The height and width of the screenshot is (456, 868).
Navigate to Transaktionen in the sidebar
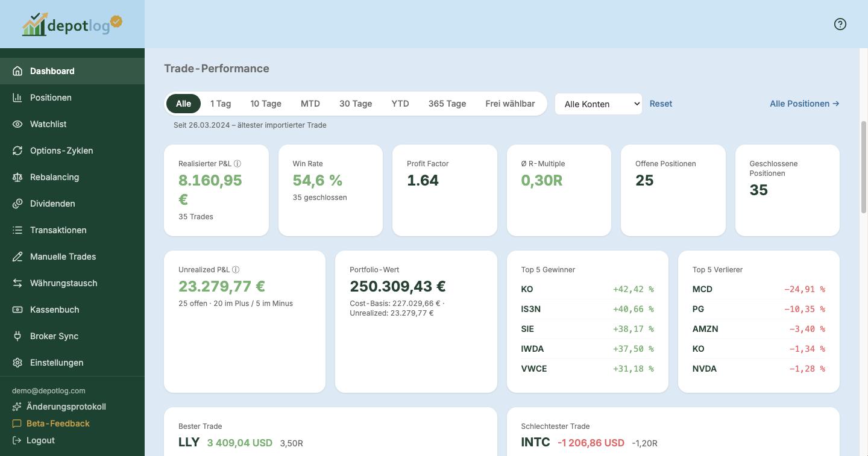coord(72,230)
